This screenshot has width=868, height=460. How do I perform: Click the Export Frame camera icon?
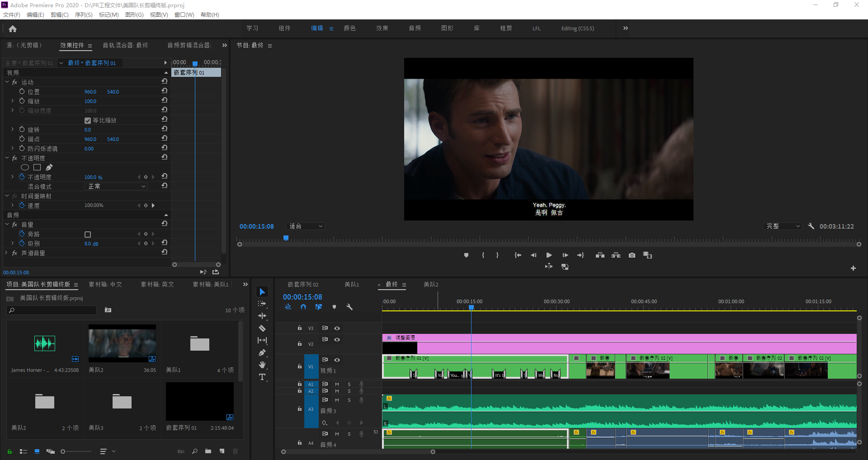(632, 255)
